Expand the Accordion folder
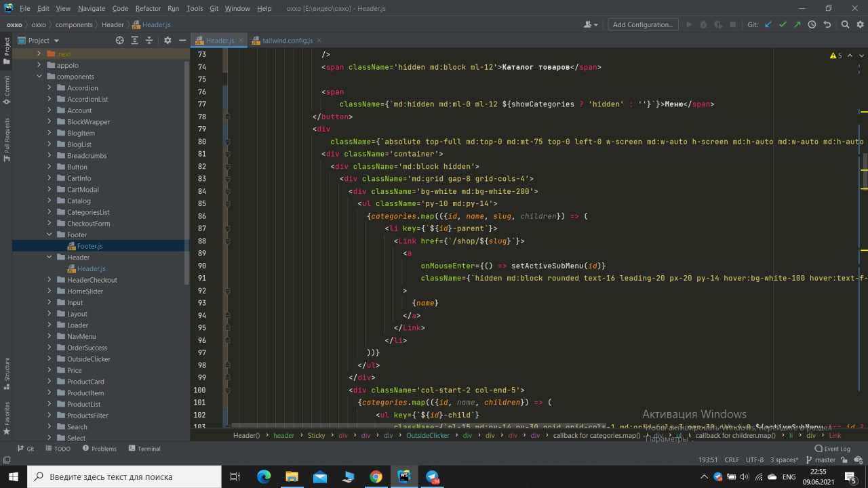 click(x=50, y=88)
